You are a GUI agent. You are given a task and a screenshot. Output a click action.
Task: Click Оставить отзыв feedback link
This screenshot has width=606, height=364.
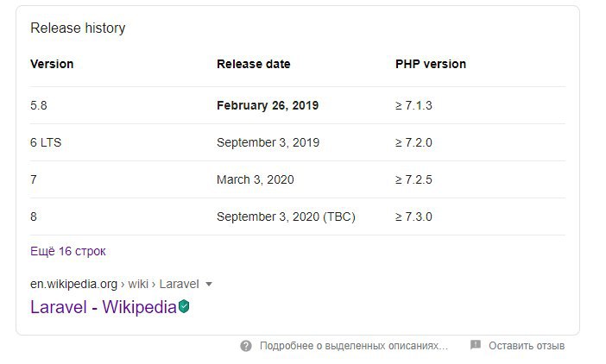(527, 346)
